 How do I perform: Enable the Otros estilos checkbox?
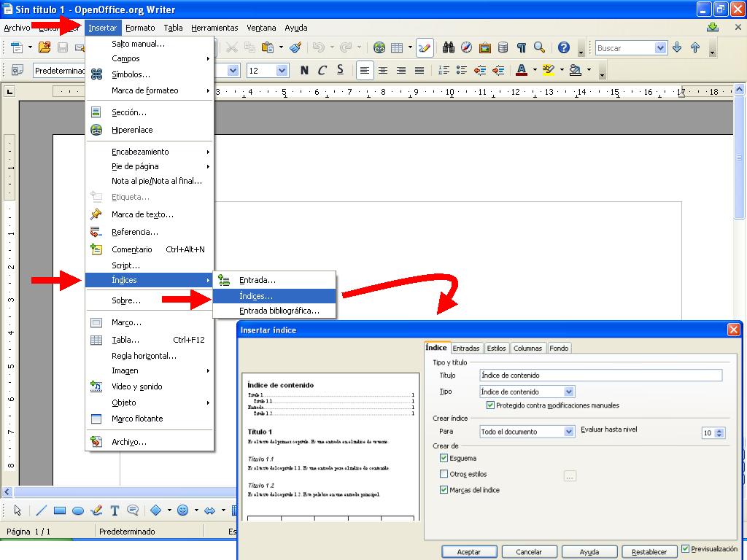[444, 474]
